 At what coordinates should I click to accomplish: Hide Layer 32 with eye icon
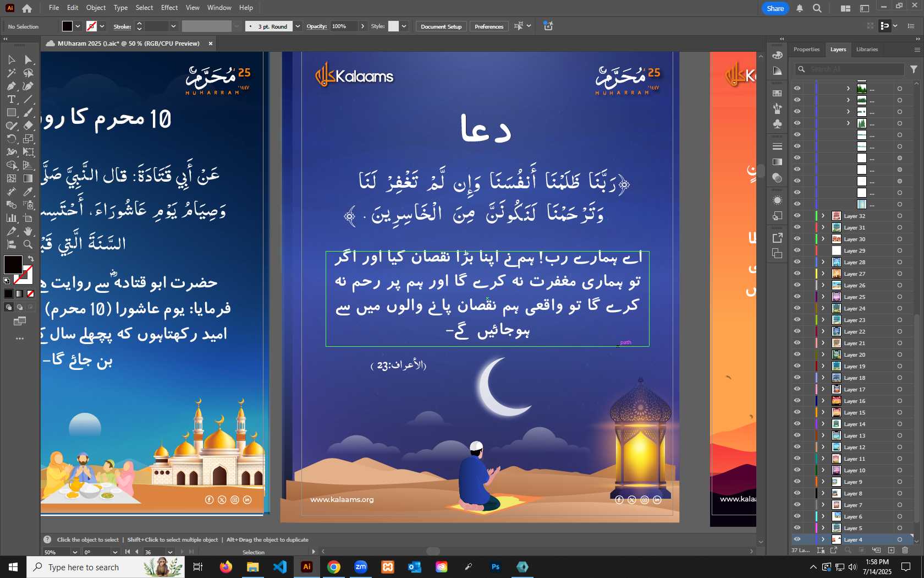pyautogui.click(x=797, y=216)
